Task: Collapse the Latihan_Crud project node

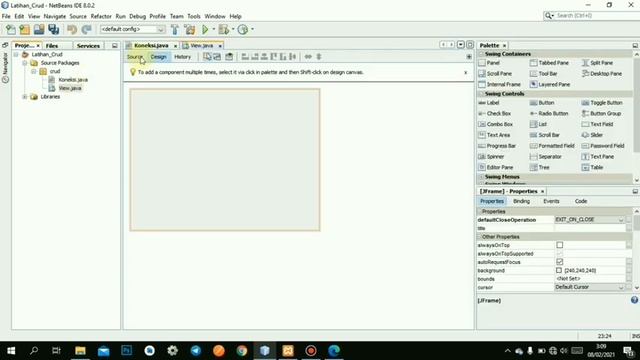Action: (16, 54)
